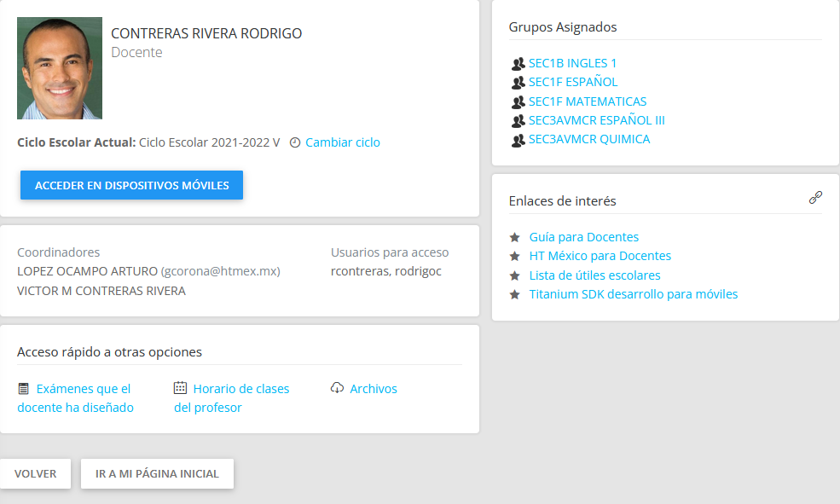Click the cloud download icon beside Archivos
This screenshot has height=504, width=840.
pyautogui.click(x=337, y=388)
